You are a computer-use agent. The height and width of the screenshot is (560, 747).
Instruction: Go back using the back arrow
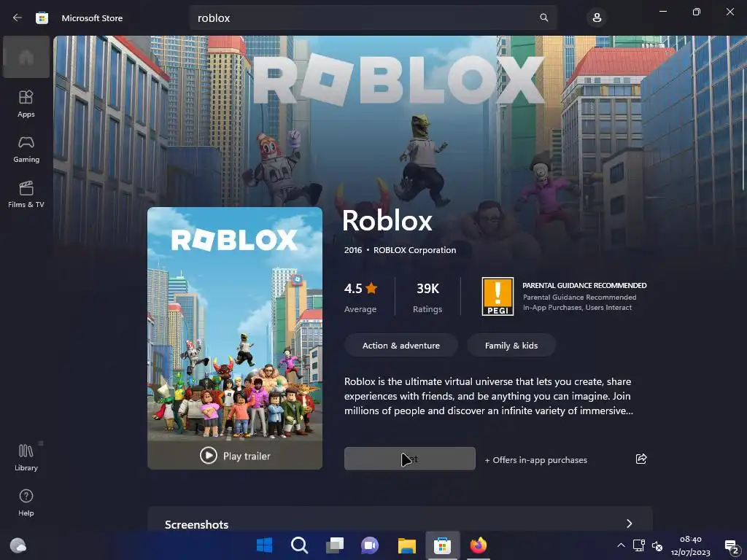pyautogui.click(x=18, y=17)
